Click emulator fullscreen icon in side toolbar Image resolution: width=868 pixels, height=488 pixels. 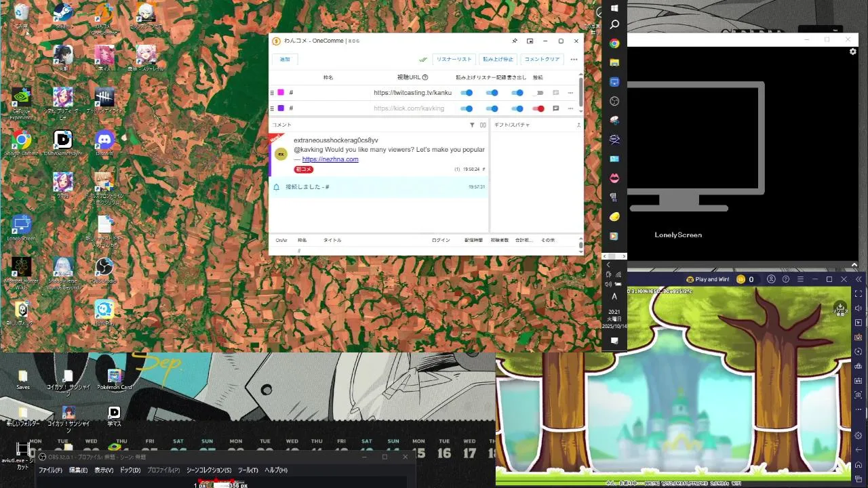[859, 294]
